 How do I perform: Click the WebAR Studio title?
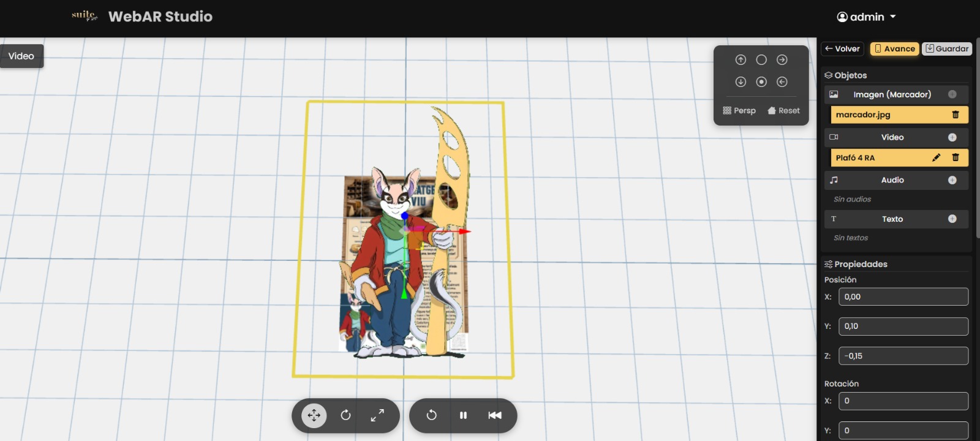click(160, 17)
